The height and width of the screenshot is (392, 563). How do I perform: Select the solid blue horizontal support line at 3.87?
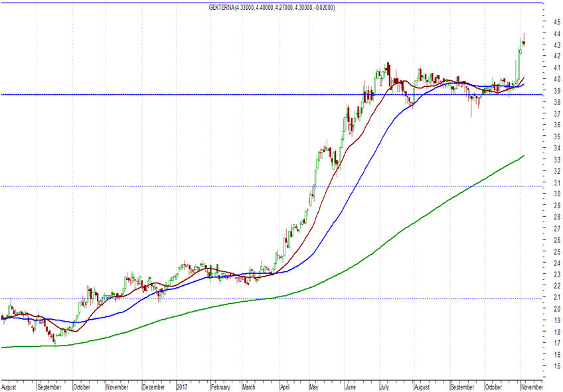coord(271,95)
